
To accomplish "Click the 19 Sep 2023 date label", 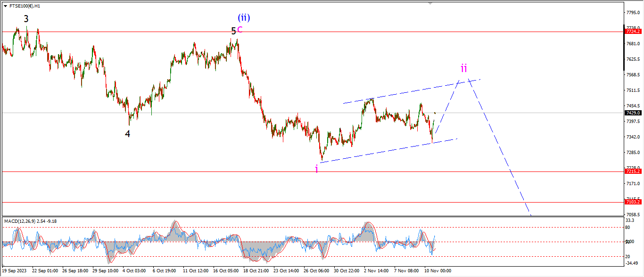I will coord(14,271).
